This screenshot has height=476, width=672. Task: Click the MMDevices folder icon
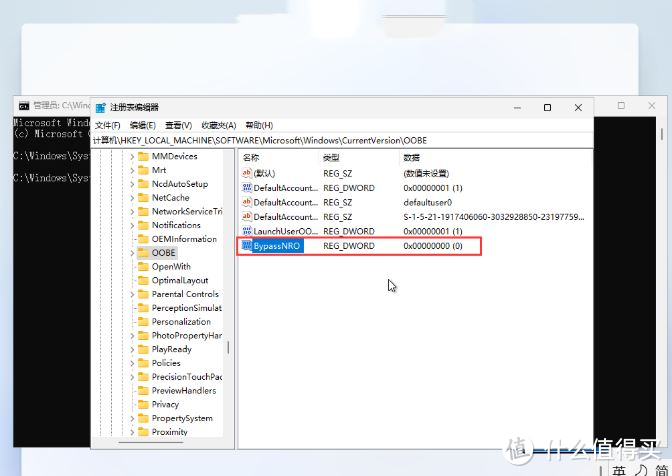[143, 156]
